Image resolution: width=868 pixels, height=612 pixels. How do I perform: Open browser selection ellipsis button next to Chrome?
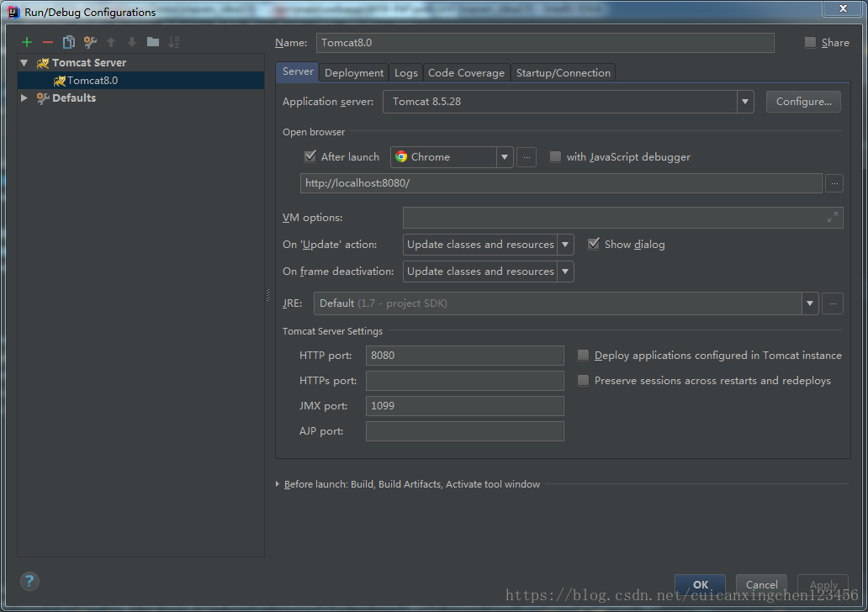(527, 157)
